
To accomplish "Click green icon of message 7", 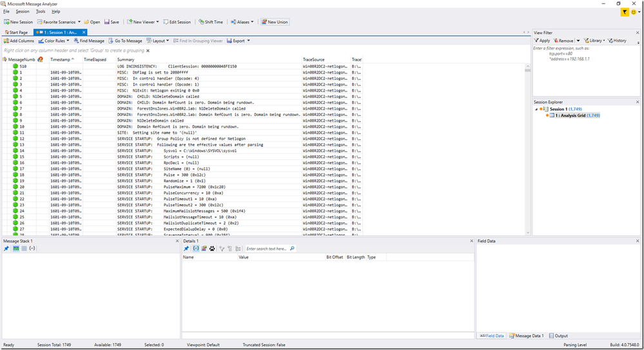I will [15, 108].
